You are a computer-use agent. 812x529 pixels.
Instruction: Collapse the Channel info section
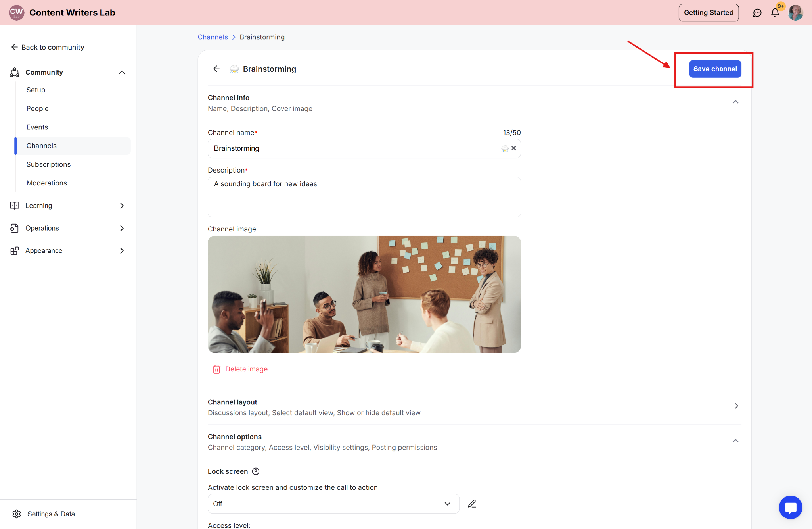click(735, 102)
